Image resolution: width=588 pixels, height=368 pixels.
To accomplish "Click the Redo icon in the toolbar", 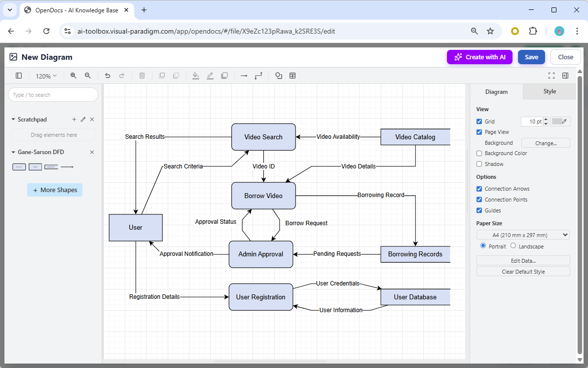I will 122,76.
